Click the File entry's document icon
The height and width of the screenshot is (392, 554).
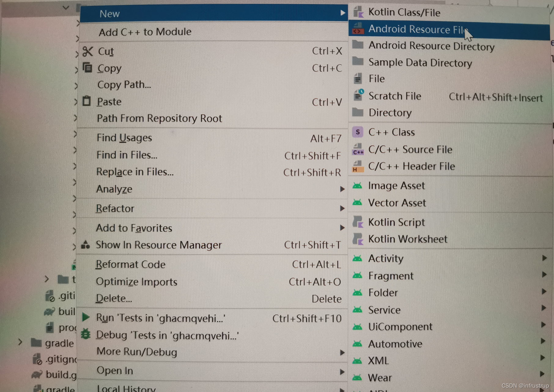pos(358,79)
